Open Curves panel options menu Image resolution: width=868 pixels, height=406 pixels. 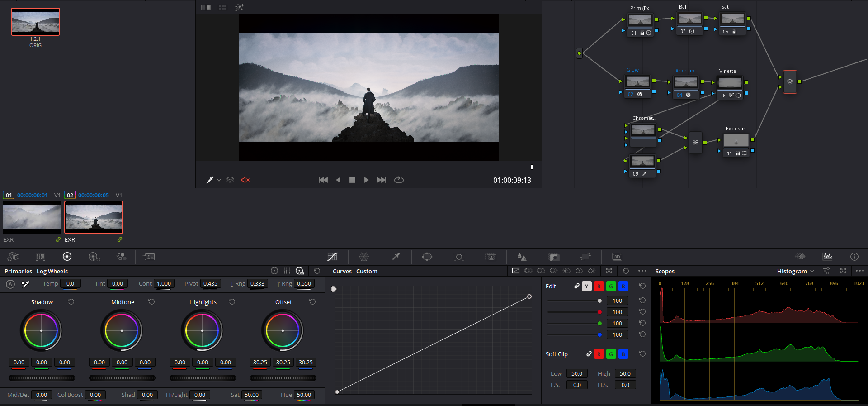coord(642,271)
